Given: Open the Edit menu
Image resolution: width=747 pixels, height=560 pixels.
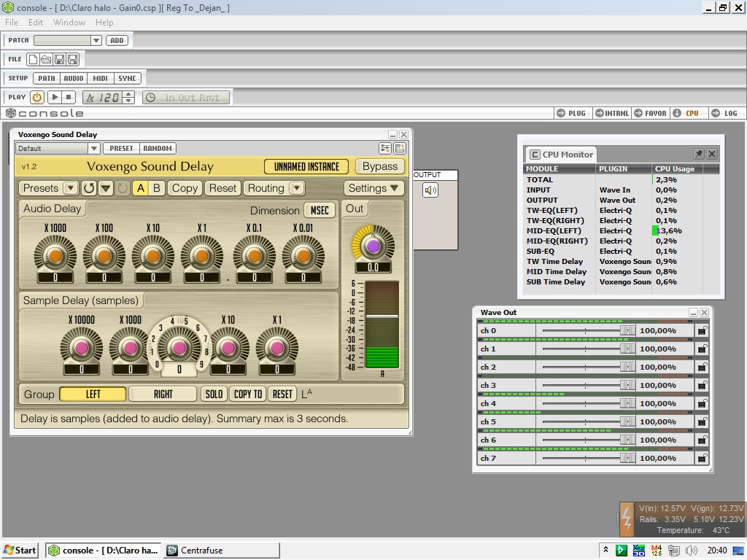Looking at the screenshot, I should click(36, 23).
